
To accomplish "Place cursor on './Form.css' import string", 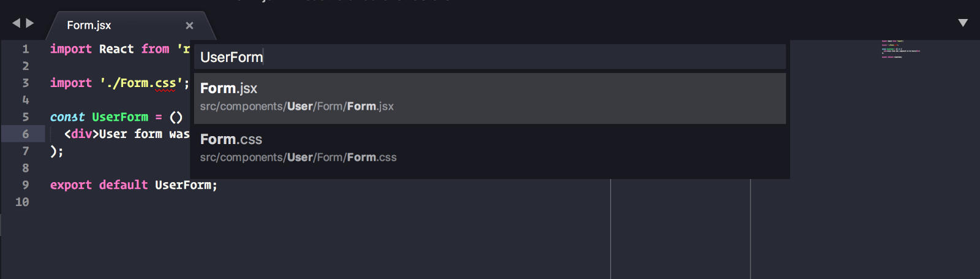I will [x=141, y=83].
